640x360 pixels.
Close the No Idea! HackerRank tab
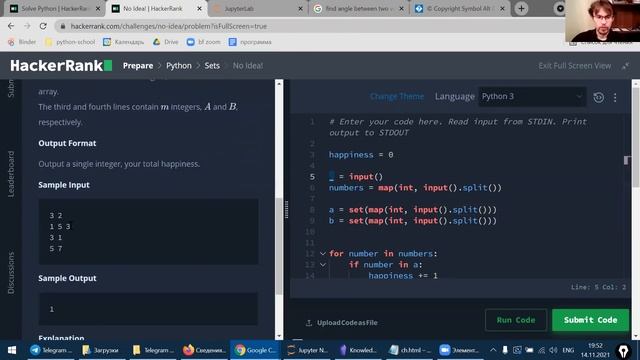[199, 9]
